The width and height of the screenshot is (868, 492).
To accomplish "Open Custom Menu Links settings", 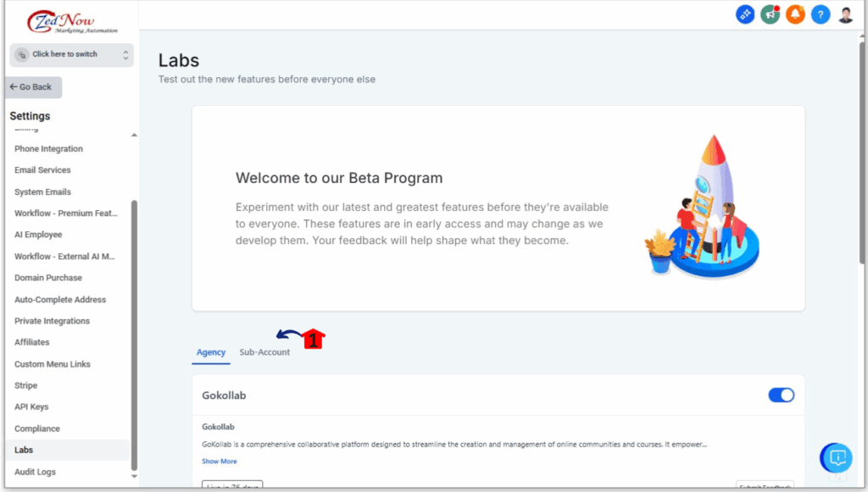I will pyautogui.click(x=53, y=364).
